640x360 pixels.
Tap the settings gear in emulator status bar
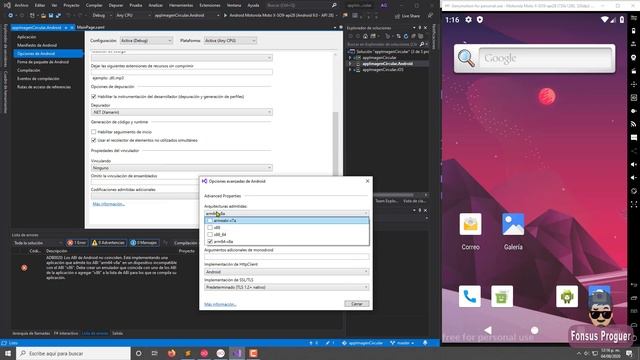click(x=468, y=20)
